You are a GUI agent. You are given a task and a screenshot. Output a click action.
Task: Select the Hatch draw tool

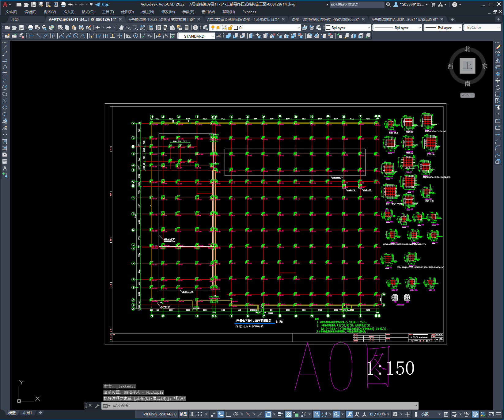point(5,141)
